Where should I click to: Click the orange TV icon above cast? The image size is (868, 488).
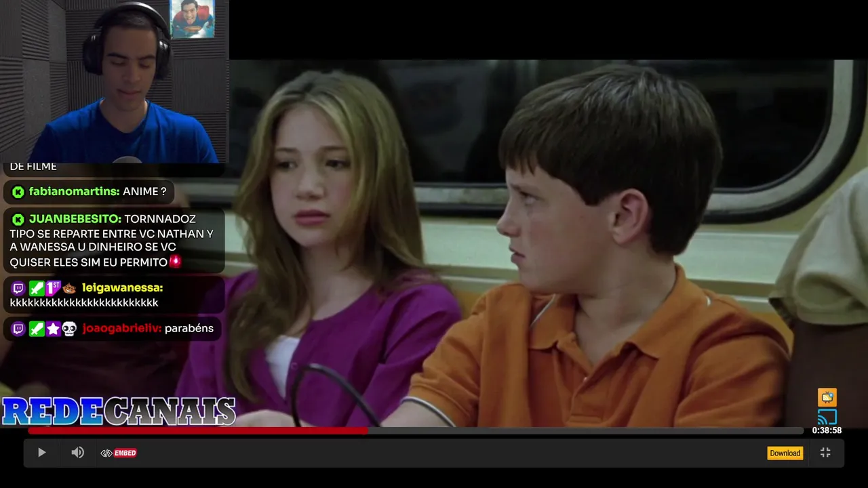[827, 397]
